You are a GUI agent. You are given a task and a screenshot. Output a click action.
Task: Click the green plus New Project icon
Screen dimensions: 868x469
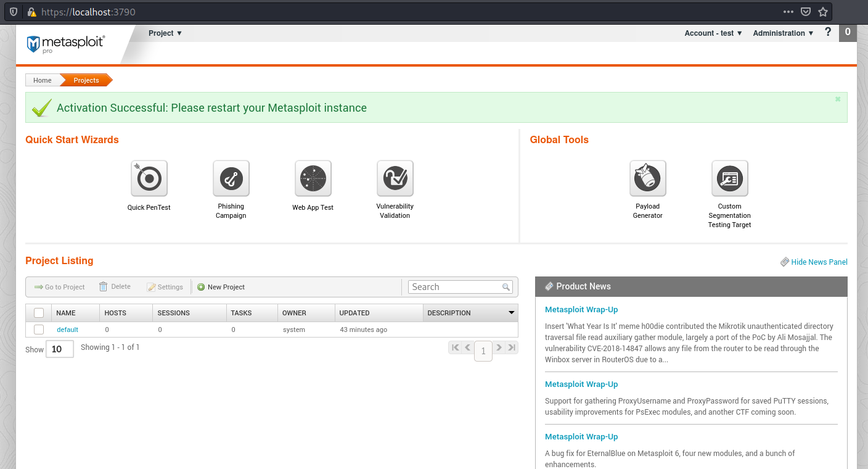coord(201,287)
